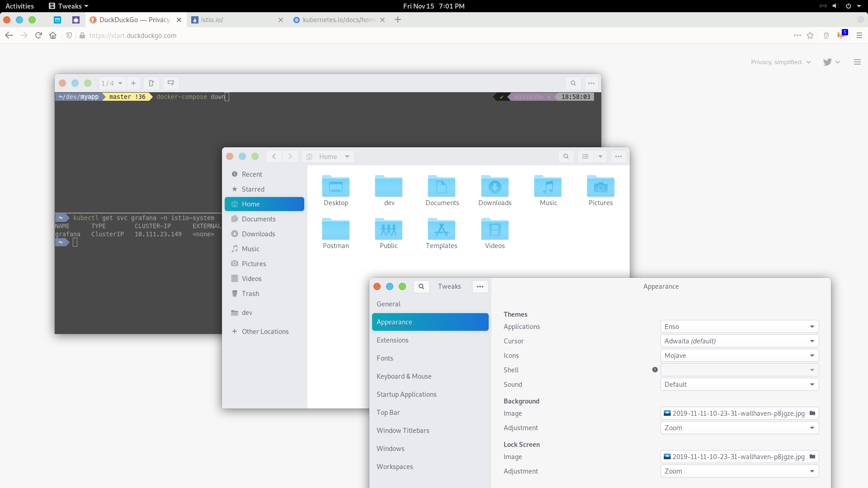Open the terminal search icon
Viewport: 868px width, 488px height.
pyautogui.click(x=573, y=83)
